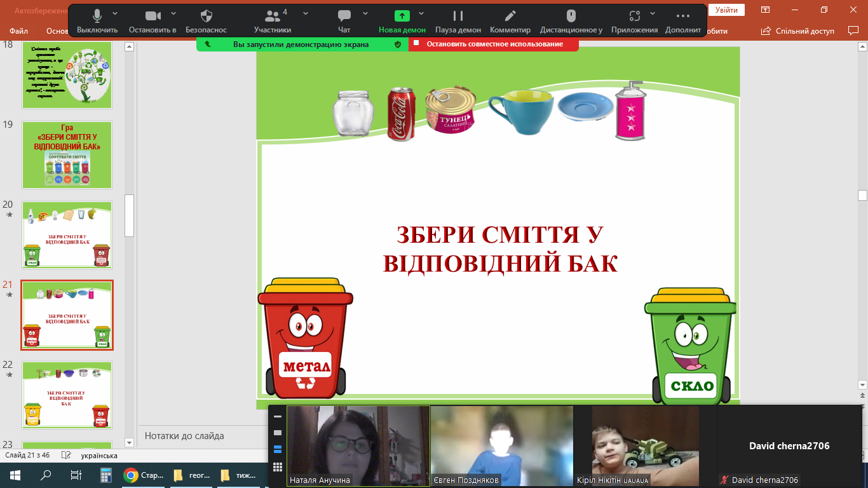Viewport: 868px width, 488px height.
Task: Click the slide thumbnail panel scrollbar thumb
Action: click(129, 215)
